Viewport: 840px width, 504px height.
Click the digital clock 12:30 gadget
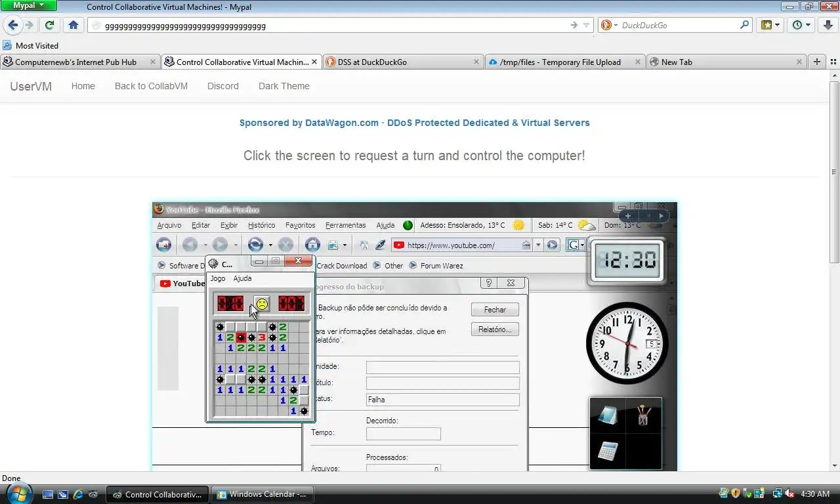[628, 261]
